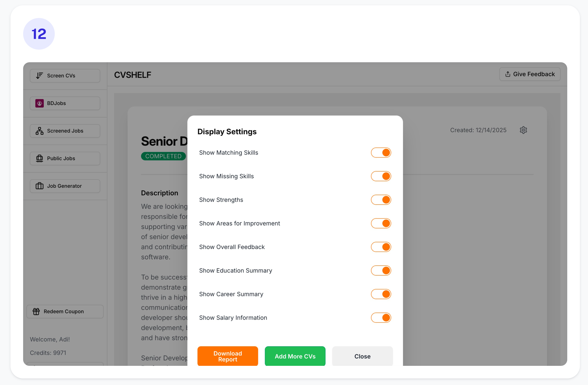Toggle Show Overall Feedback
This screenshot has height=385, width=588.
pyautogui.click(x=381, y=247)
